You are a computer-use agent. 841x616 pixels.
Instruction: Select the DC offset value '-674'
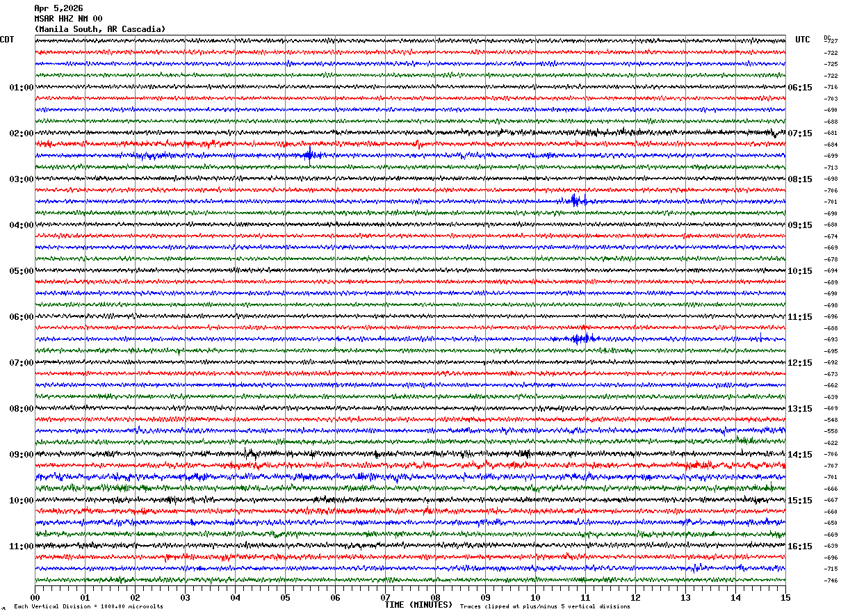[x=831, y=236]
